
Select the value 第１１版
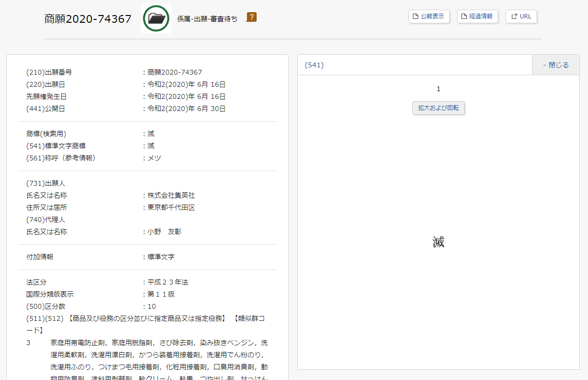pos(161,294)
